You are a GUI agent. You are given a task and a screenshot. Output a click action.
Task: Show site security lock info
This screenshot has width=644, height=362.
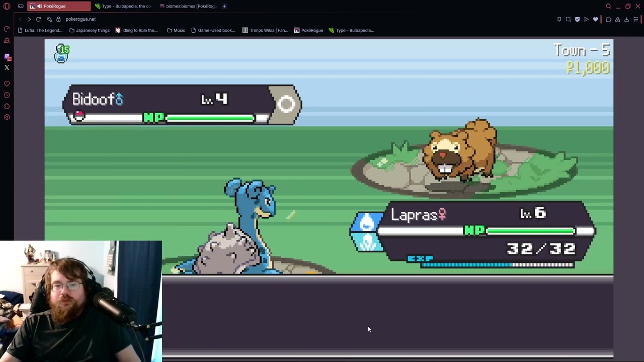coord(58,19)
